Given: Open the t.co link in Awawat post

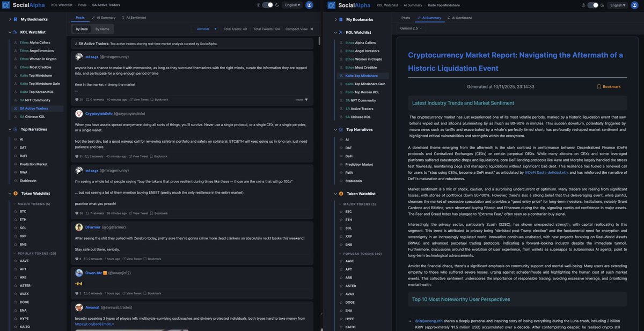Looking at the screenshot, I should click(x=94, y=324).
